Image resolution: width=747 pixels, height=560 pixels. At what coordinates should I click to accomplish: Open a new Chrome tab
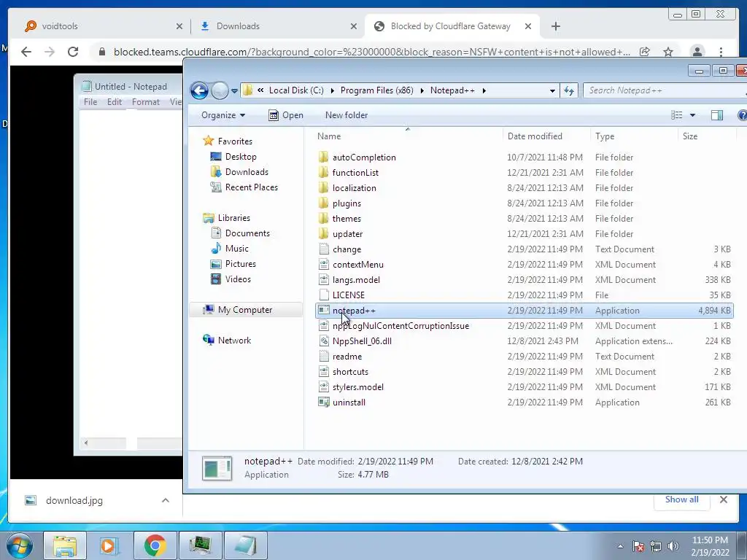tap(555, 26)
